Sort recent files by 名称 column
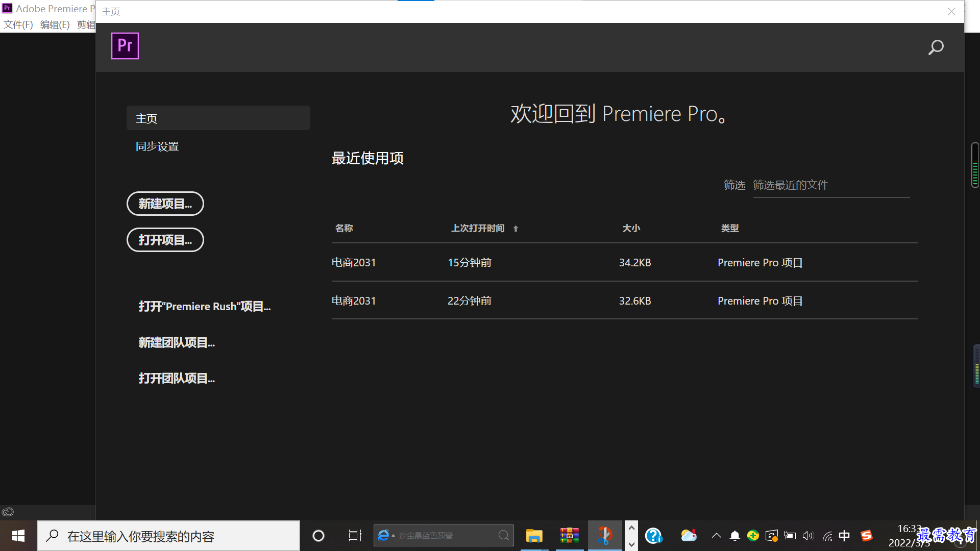This screenshot has width=980, height=551. [344, 228]
